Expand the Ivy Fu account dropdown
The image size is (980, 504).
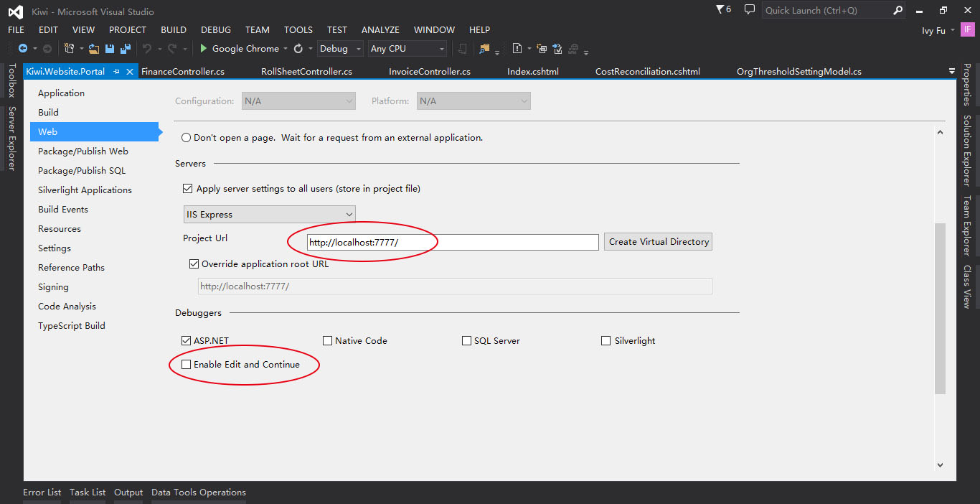coord(953,30)
